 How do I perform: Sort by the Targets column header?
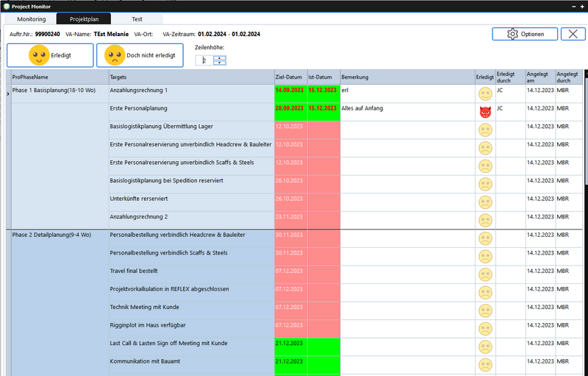pos(192,77)
